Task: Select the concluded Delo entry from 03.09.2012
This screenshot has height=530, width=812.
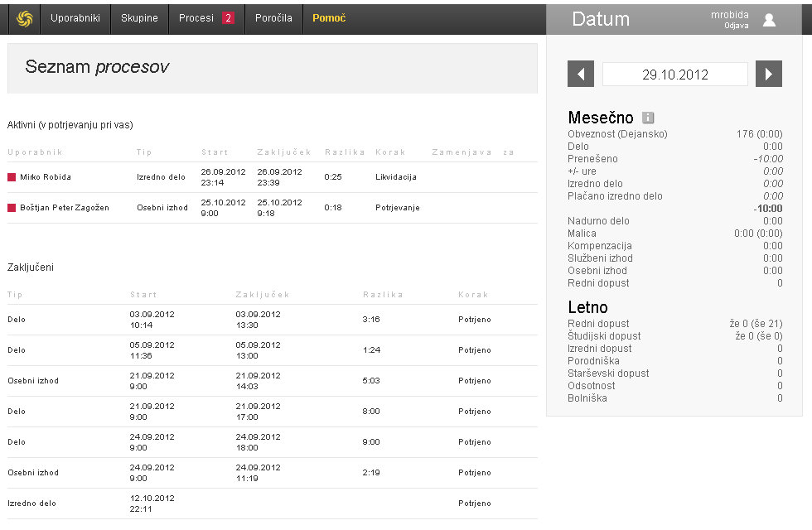Action: (17, 320)
